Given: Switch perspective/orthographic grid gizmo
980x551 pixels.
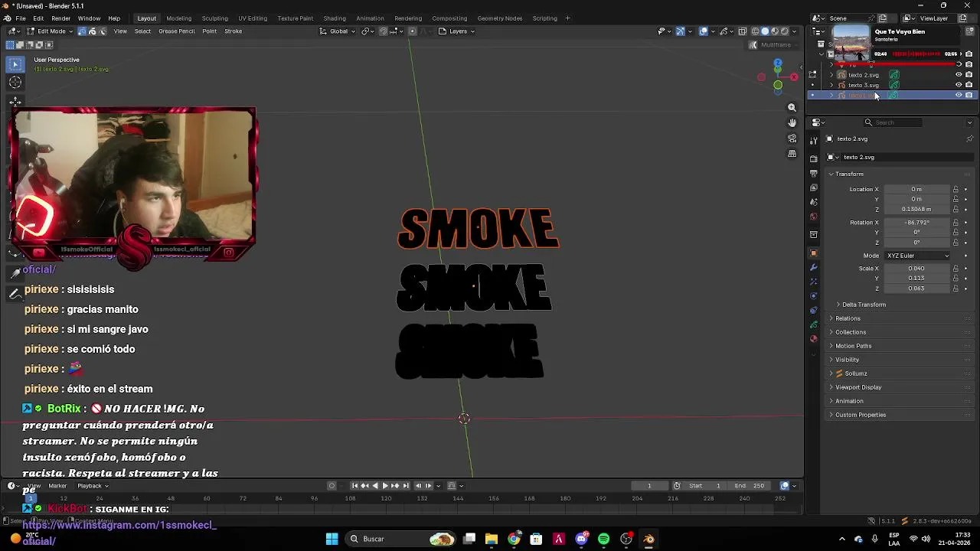Looking at the screenshot, I should pyautogui.click(x=792, y=154).
